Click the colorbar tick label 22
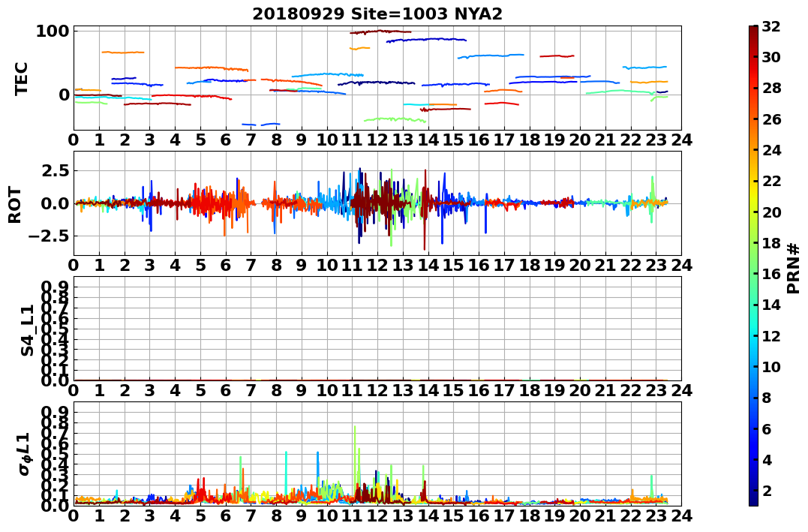This screenshot has height=532, width=808. pyautogui.click(x=771, y=181)
